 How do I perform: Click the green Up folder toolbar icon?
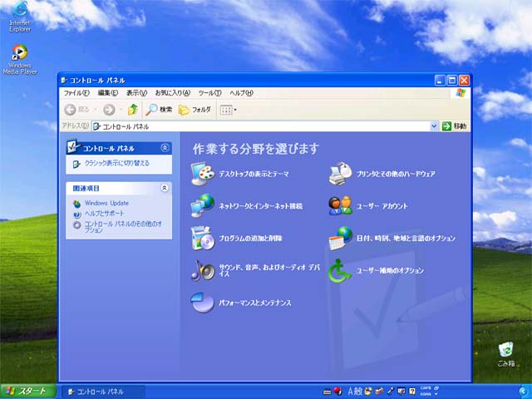(x=133, y=109)
